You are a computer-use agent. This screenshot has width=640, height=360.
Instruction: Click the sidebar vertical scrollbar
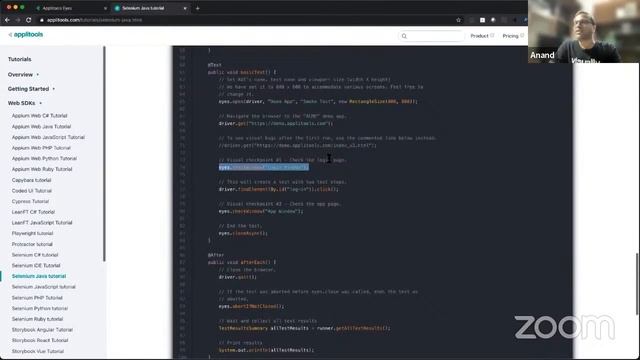(104, 154)
